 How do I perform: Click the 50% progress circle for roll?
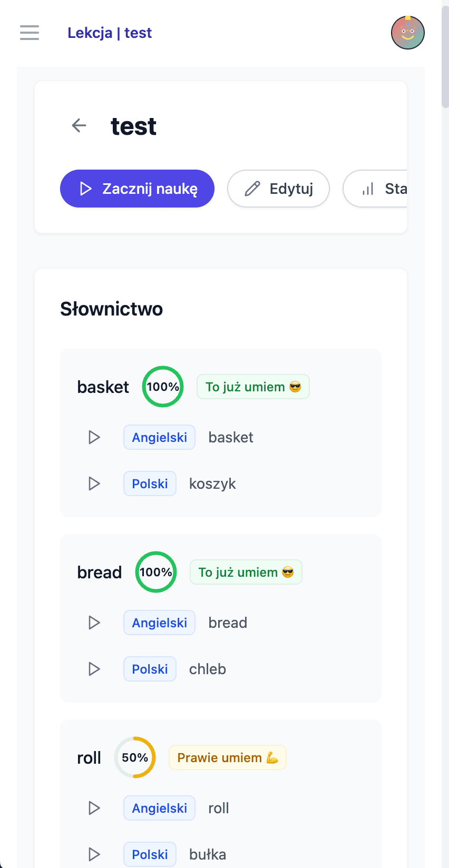[x=135, y=757]
